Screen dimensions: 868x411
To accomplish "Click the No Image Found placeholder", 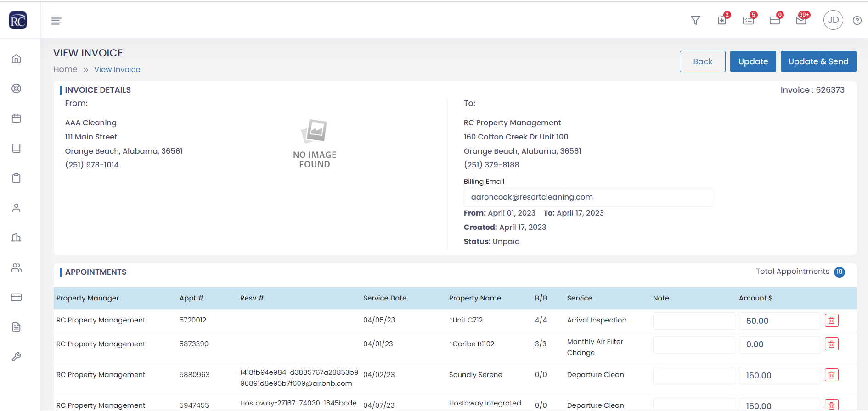I will 315,144.
